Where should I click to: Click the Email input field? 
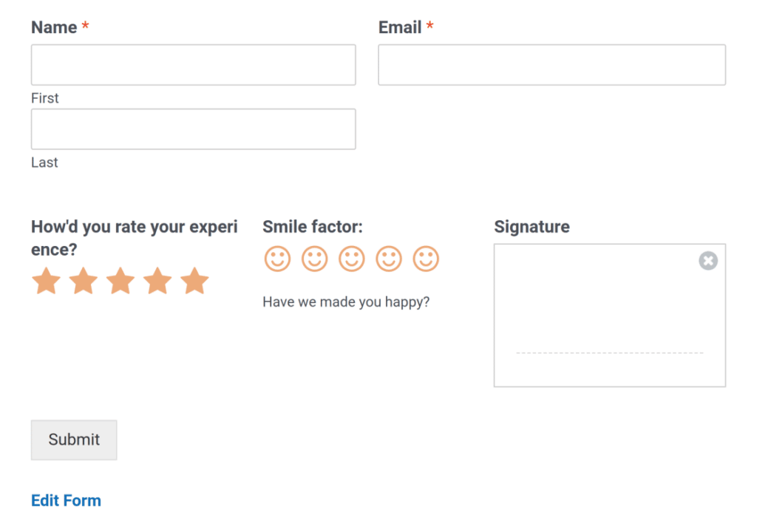(551, 65)
